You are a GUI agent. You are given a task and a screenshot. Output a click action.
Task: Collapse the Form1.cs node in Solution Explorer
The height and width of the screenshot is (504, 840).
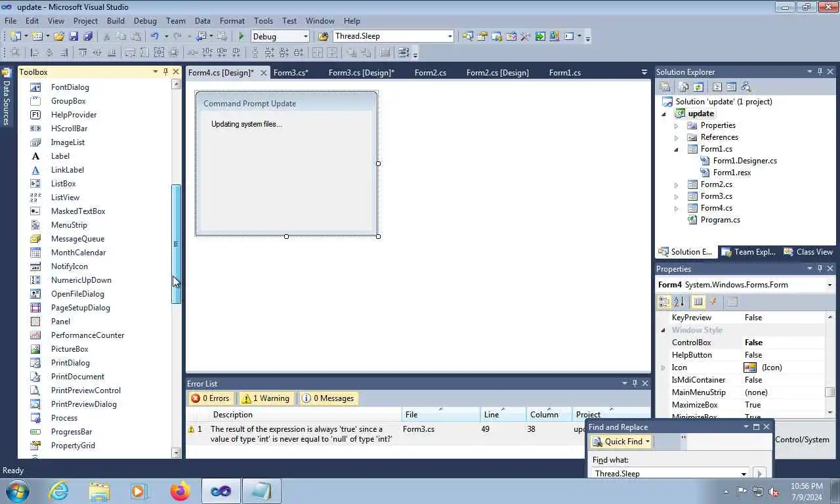coord(677,149)
